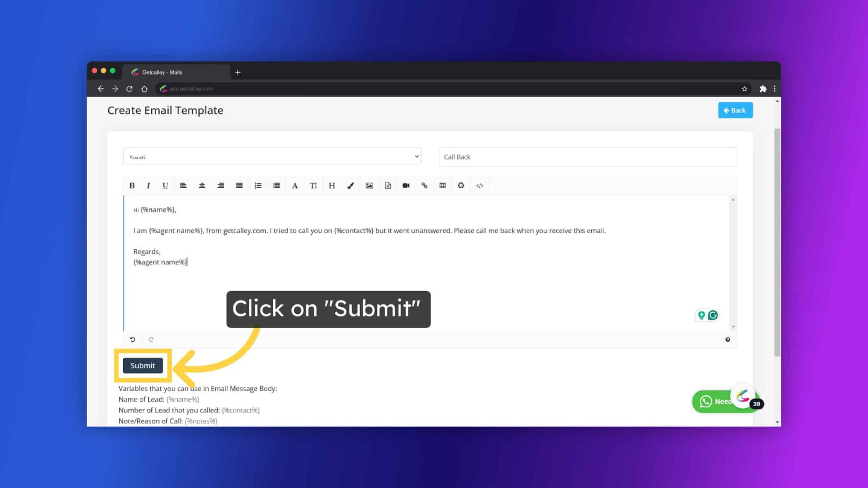
Task: Select the text font size icon
Action: pos(314,185)
